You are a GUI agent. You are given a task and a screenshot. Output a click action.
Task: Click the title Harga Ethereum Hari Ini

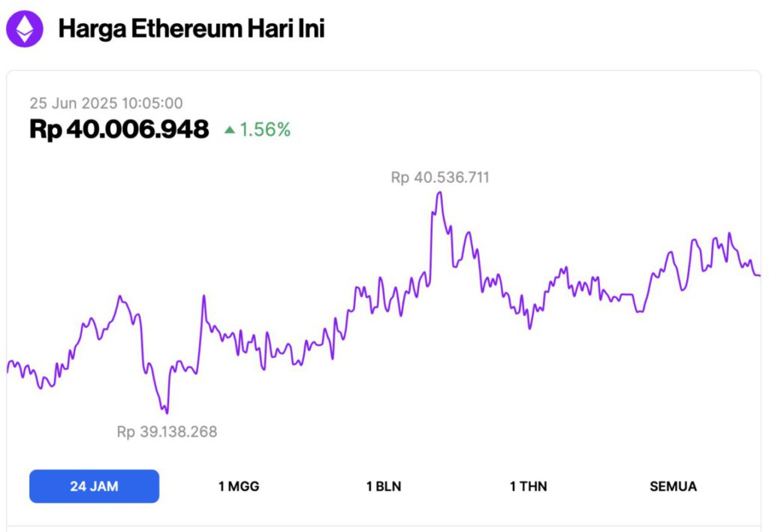click(191, 29)
